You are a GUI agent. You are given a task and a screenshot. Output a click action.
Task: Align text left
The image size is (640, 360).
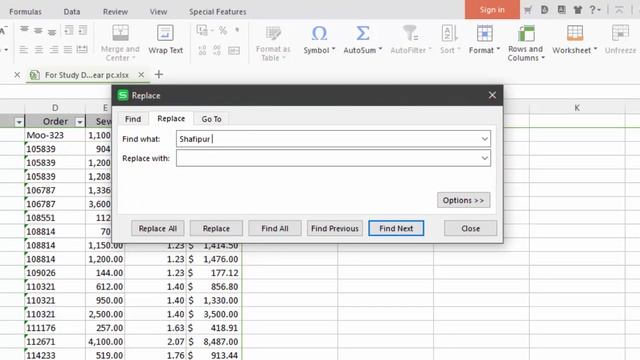[24, 50]
